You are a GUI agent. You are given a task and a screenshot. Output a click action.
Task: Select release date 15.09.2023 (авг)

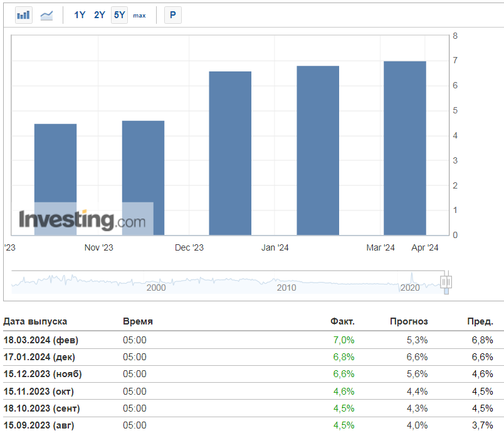[39, 425]
